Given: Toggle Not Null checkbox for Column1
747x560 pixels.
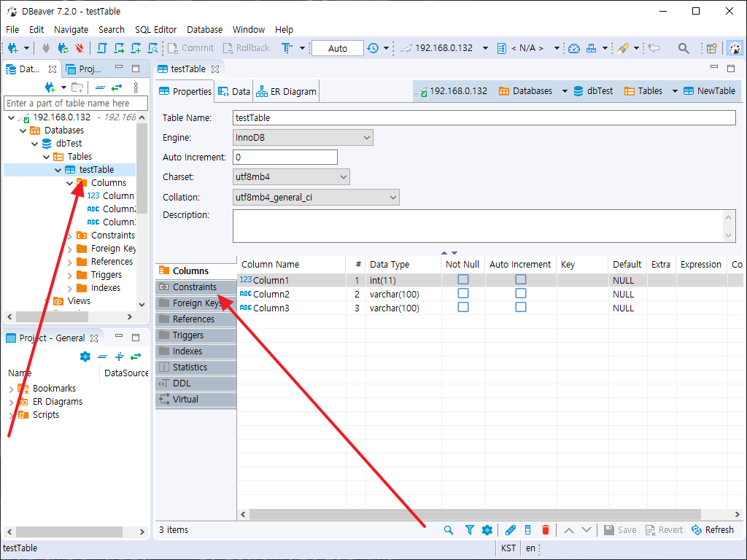Looking at the screenshot, I should (463, 279).
